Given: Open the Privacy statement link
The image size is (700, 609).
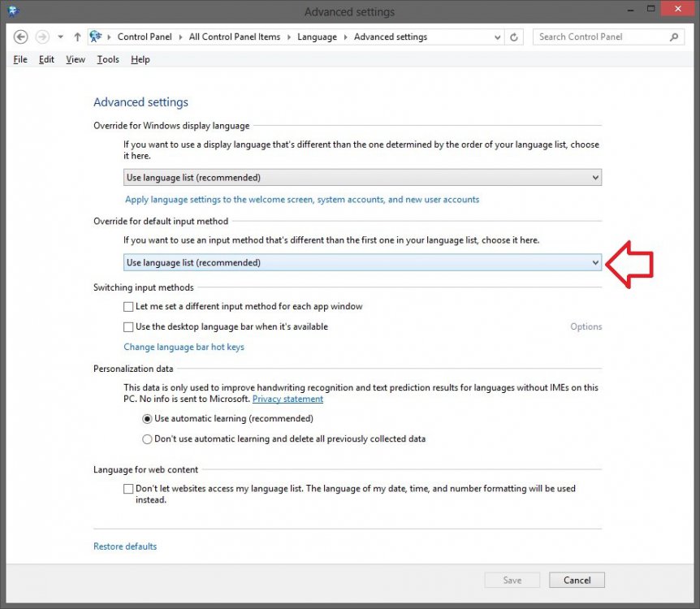Looking at the screenshot, I should 287,399.
